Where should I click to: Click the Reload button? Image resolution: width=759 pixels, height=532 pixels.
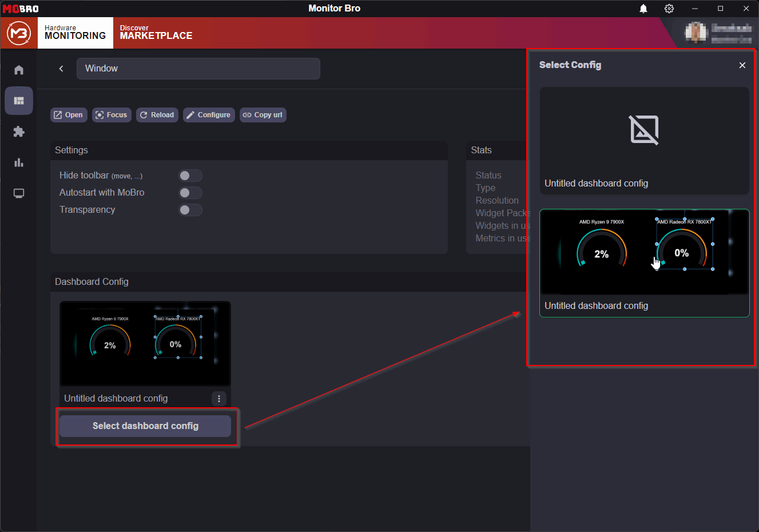[x=157, y=115]
